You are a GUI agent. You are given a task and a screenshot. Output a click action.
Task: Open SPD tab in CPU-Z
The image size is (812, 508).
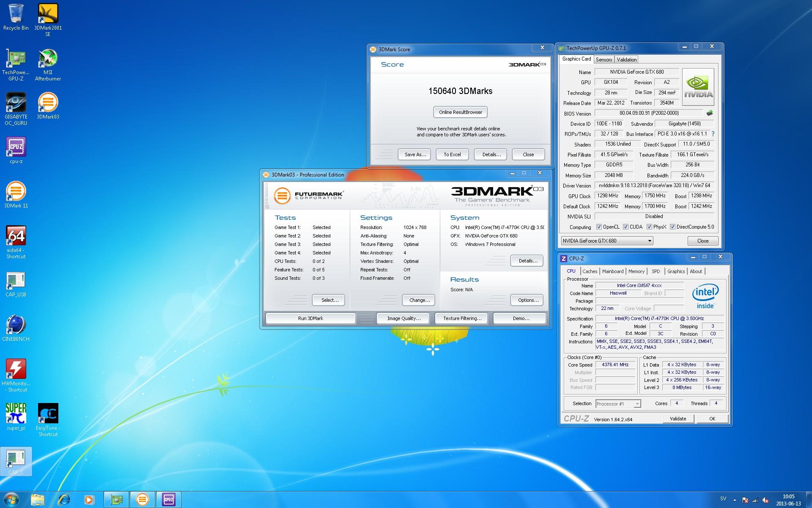tap(656, 271)
